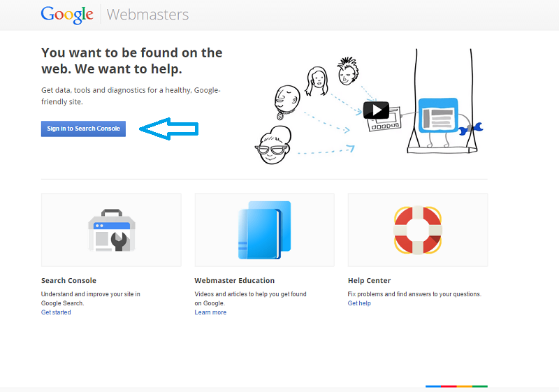The width and height of the screenshot is (559, 392).
Task: Open the Search Console toolbox icon card
Action: click(x=111, y=230)
